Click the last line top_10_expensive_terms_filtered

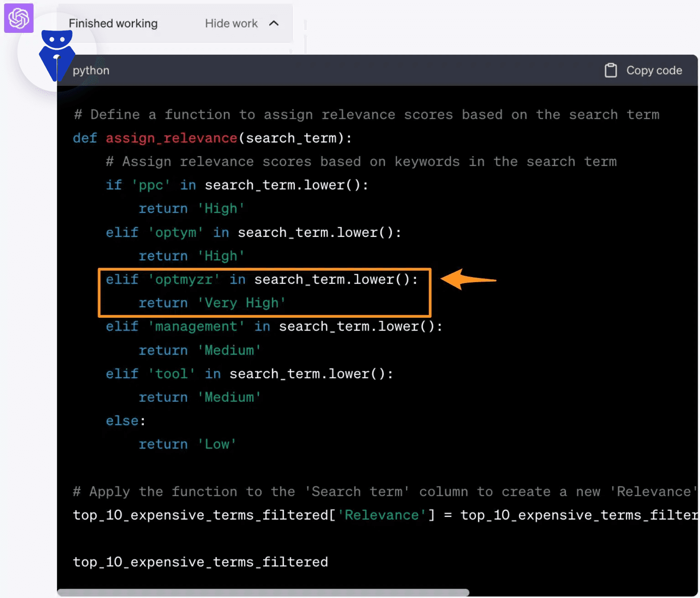pyautogui.click(x=200, y=562)
